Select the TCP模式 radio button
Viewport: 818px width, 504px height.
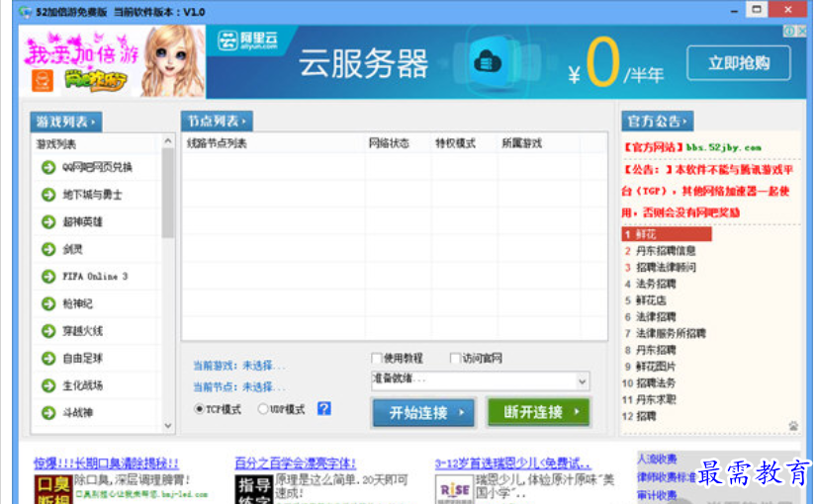tap(199, 409)
